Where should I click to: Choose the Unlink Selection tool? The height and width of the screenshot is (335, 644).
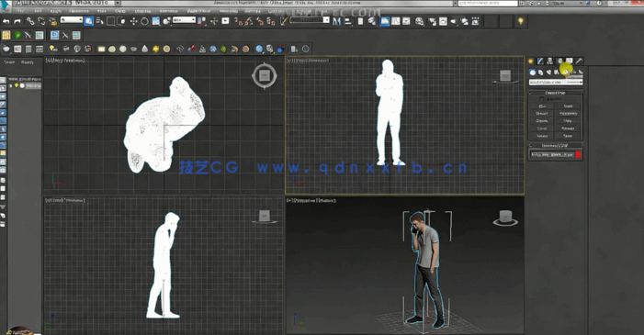point(41,21)
